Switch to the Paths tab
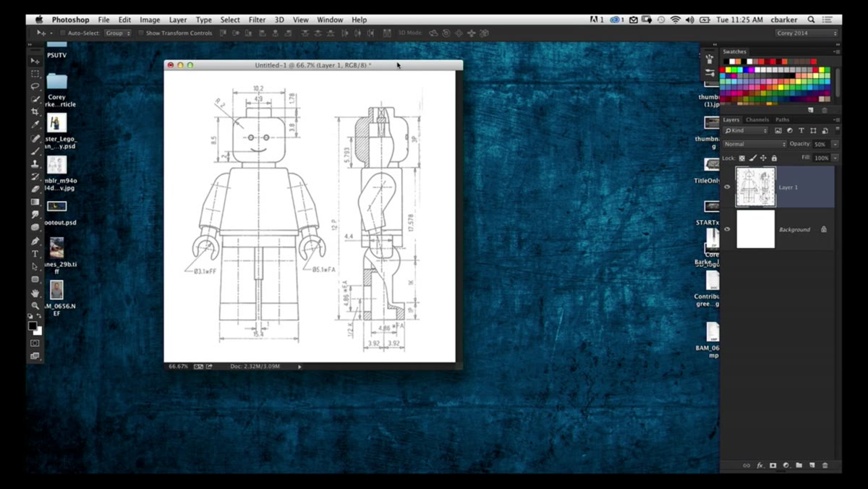This screenshot has width=868, height=489. [783, 119]
